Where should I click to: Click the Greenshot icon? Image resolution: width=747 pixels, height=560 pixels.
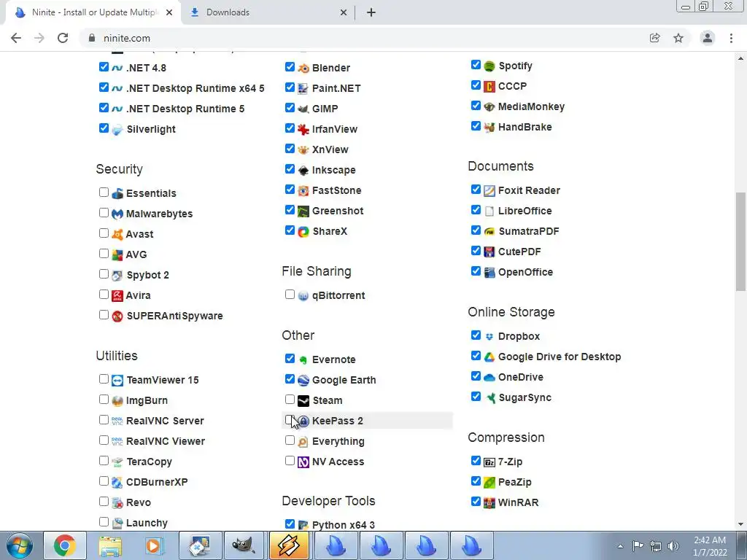click(303, 211)
